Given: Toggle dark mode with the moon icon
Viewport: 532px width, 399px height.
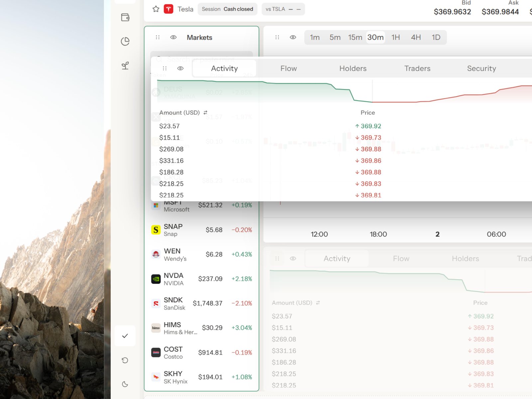Looking at the screenshot, I should coord(125,384).
